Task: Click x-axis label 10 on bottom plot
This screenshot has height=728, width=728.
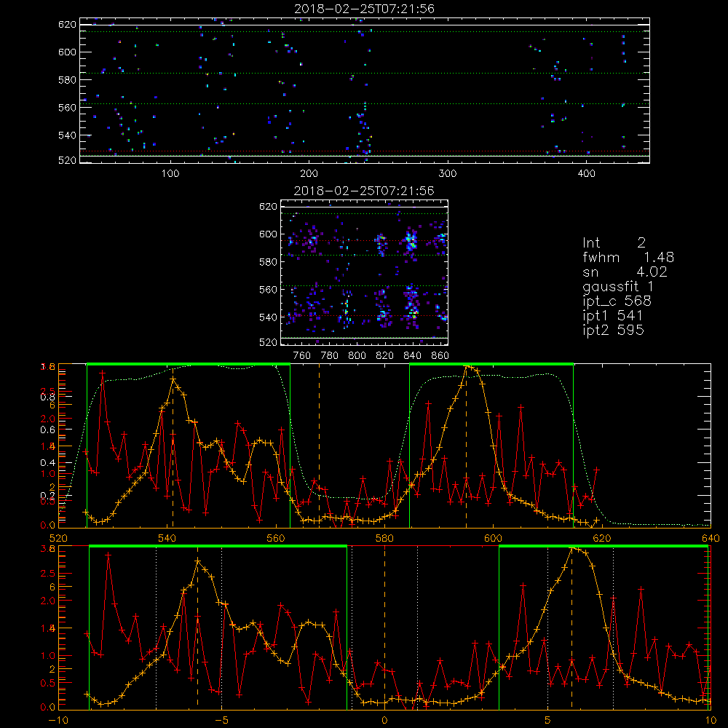Action: 711,721
